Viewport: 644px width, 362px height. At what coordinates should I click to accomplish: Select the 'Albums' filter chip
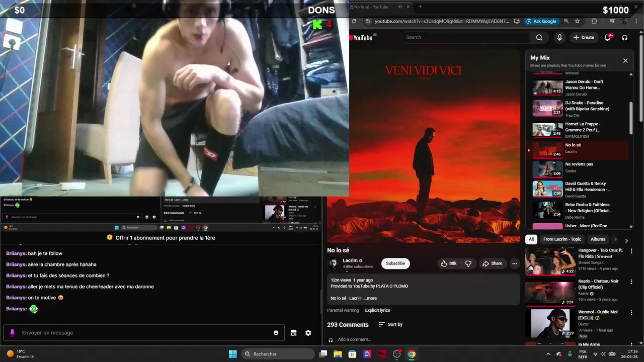click(598, 239)
